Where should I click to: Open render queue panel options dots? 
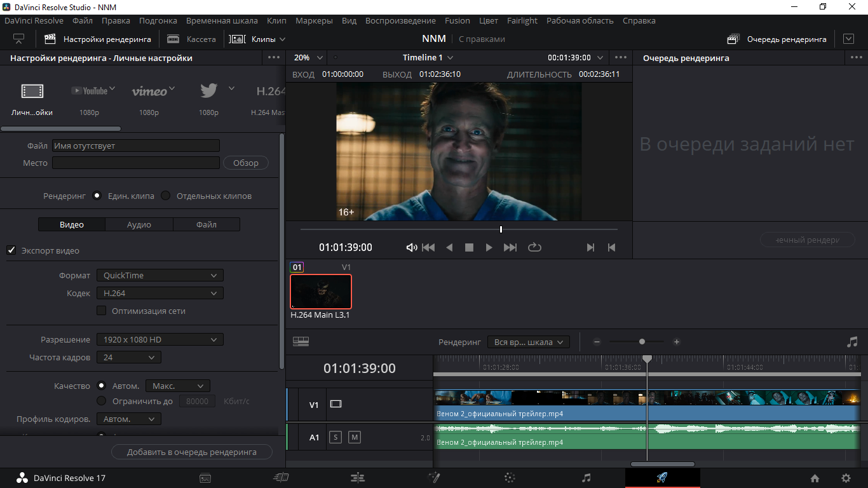click(x=856, y=57)
